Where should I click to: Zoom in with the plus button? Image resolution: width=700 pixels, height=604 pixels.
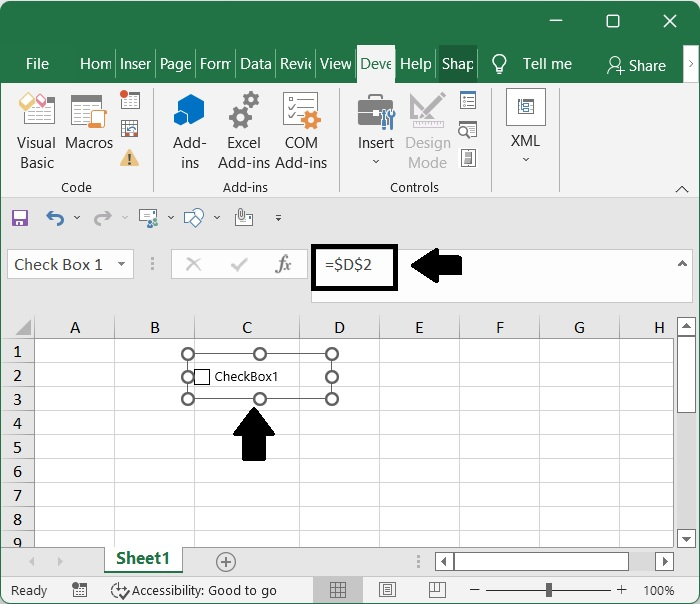click(621, 590)
